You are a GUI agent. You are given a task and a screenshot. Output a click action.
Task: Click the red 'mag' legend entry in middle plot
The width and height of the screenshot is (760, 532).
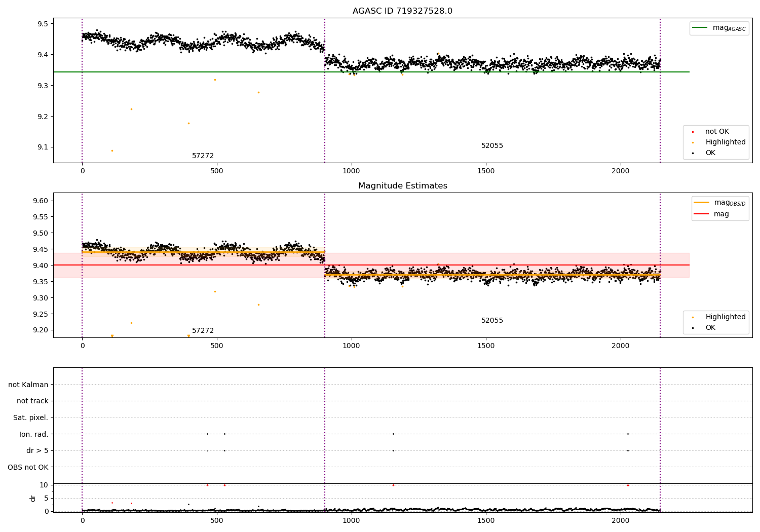[x=712, y=214]
